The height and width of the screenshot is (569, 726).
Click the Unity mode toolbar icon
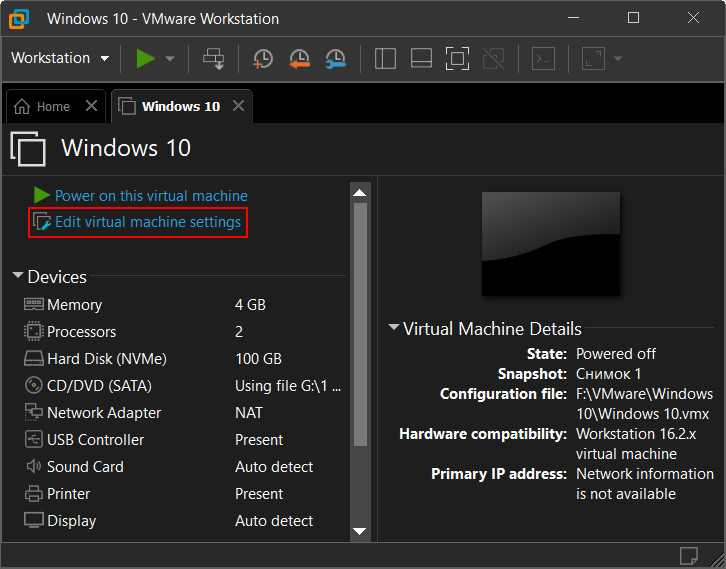pos(494,59)
